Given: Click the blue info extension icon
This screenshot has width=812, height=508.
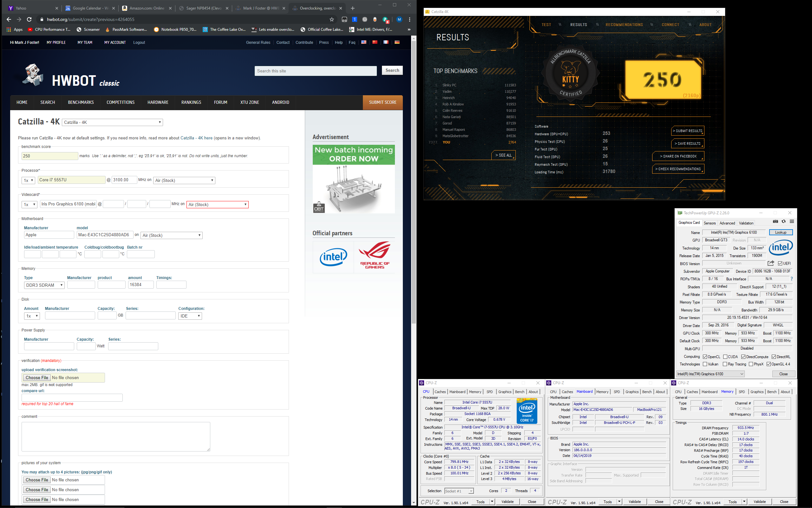Looking at the screenshot, I should pyautogui.click(x=354, y=19).
